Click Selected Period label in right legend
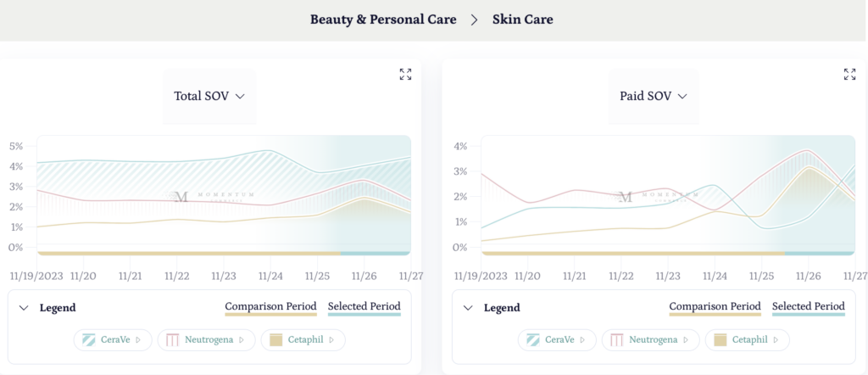Viewport: 868px width, 375px height. [x=808, y=306]
